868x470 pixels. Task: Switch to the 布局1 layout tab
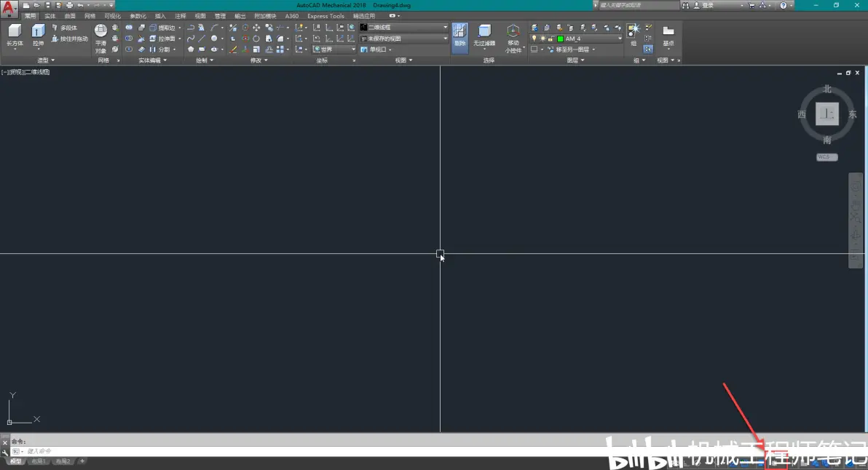[x=38, y=461]
